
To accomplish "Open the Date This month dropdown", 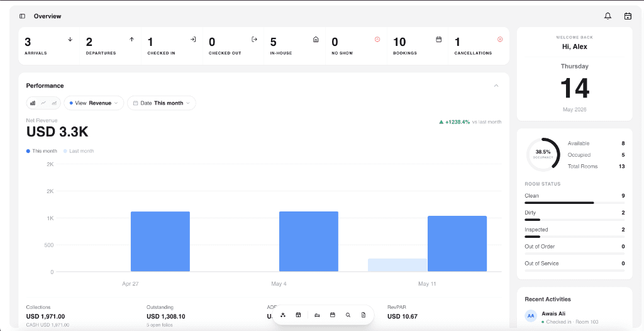I will pyautogui.click(x=162, y=103).
